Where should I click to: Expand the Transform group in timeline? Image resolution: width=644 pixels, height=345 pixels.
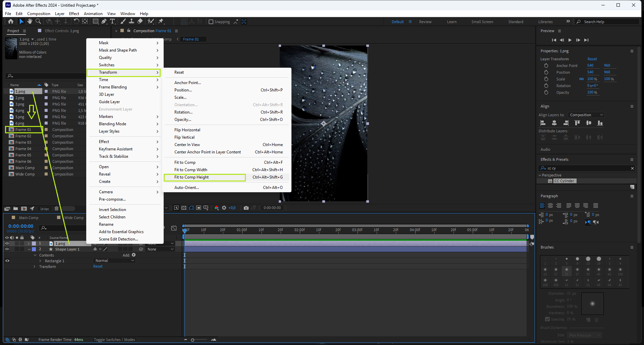click(x=35, y=267)
